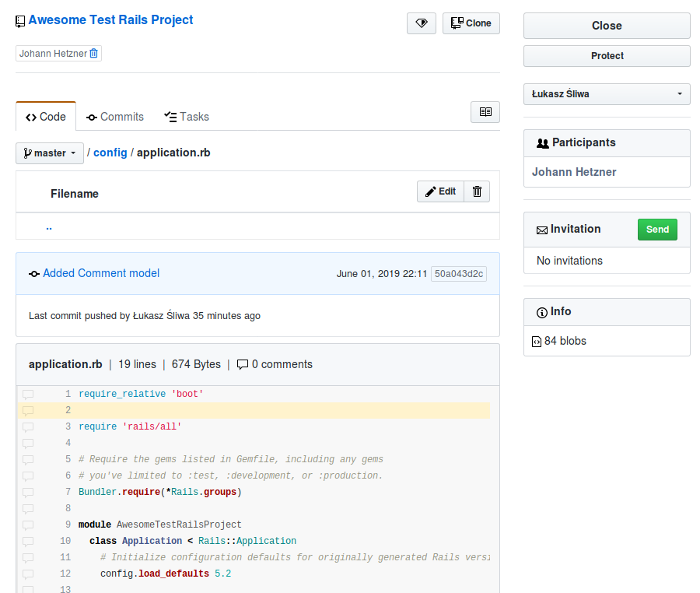This screenshot has width=700, height=593.
Task: Click the application.rb breadcrumb text
Action: 173,153
